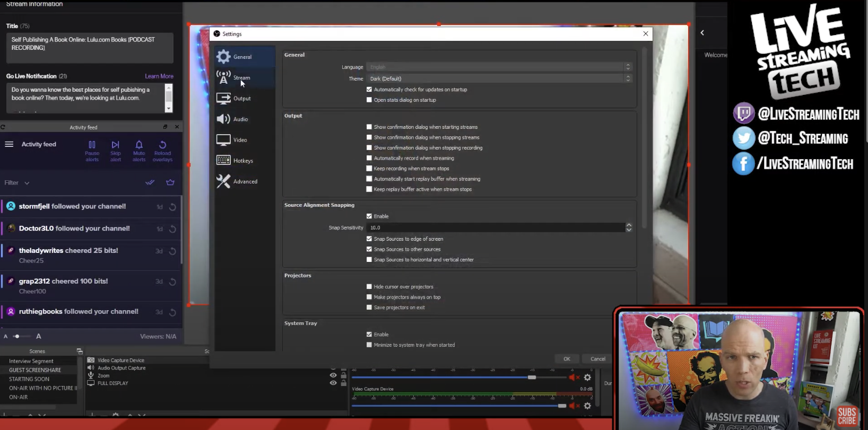Check Automatically start replay buffer when streaming
This screenshot has height=430, width=868.
pyautogui.click(x=369, y=179)
